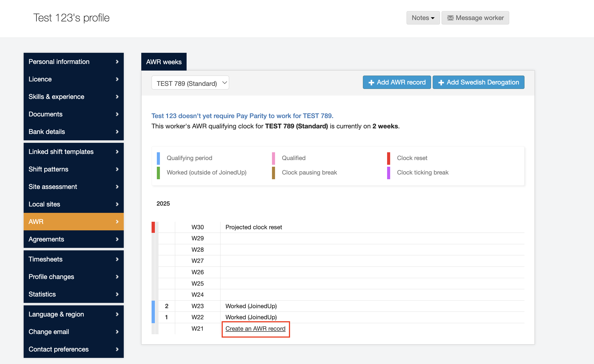Click the blue Qualifying period legend swatch
This screenshot has width=594, height=364.
(158, 158)
